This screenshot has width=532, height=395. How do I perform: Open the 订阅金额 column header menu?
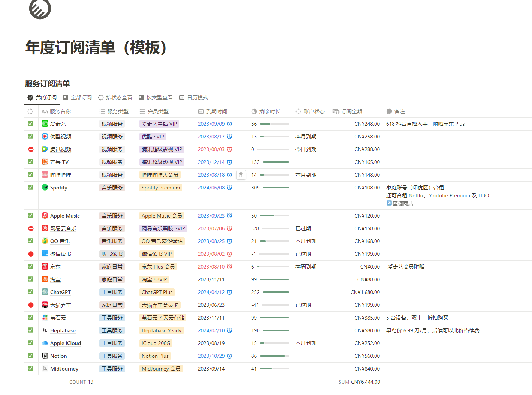pos(356,111)
